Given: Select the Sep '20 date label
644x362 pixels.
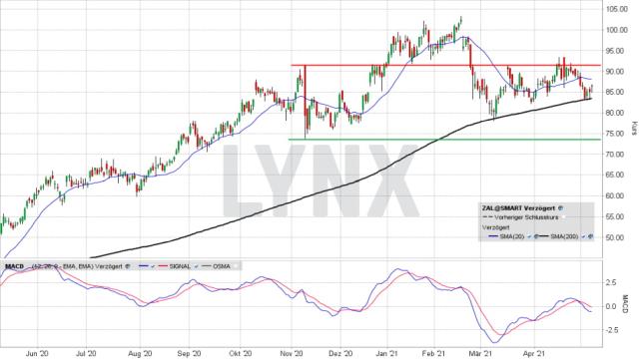Looking at the screenshot, I should (x=190, y=353).
